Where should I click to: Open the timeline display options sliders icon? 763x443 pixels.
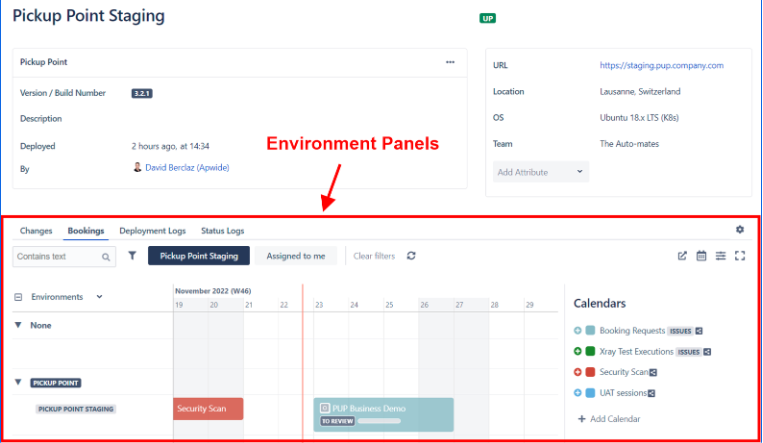tap(721, 256)
